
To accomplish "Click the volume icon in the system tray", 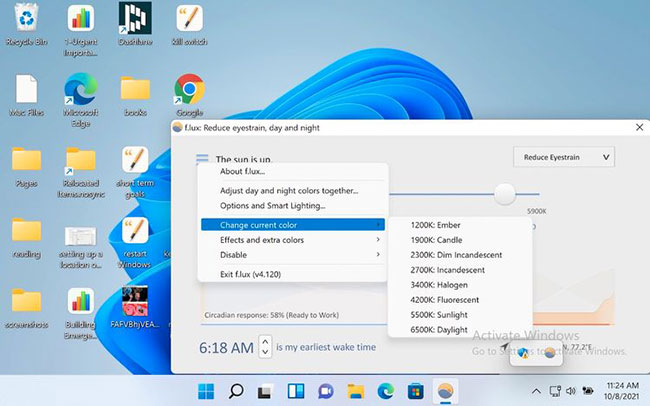I will (x=571, y=391).
